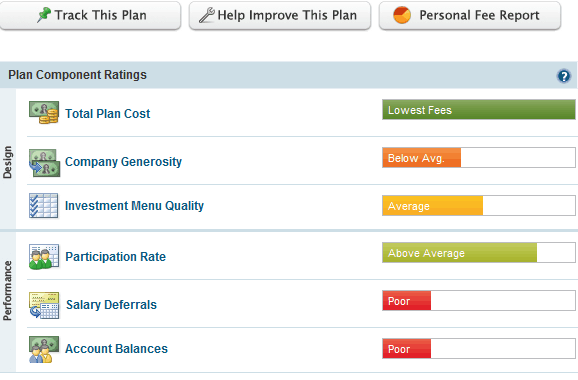578x380 pixels.
Task: Click the Investment Menu Quality checklist icon
Action: tap(43, 206)
